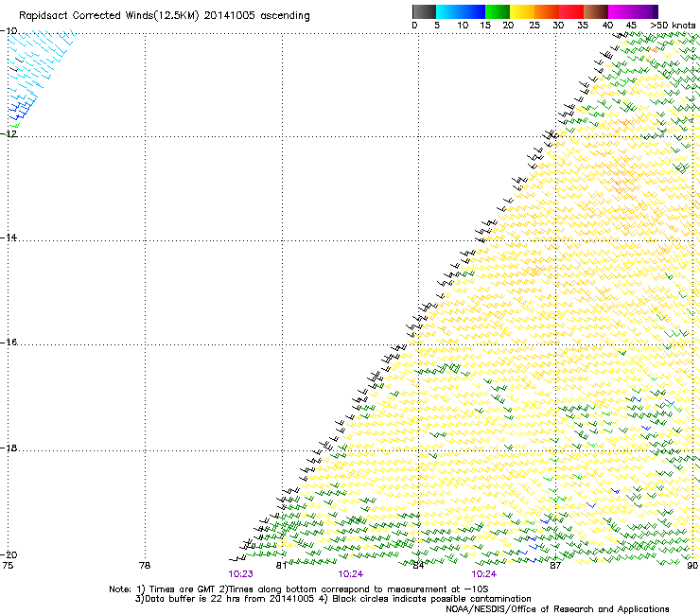Click the gray 0-5 knots color swatch

tap(424, 11)
